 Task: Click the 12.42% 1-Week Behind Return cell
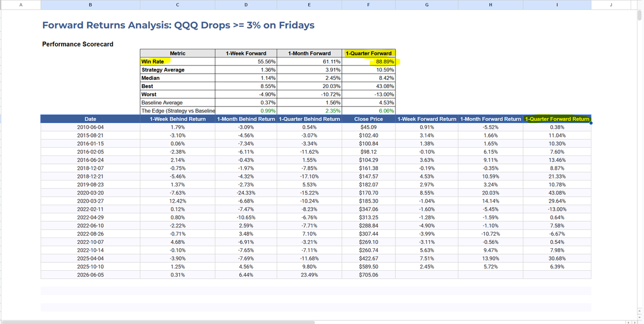177,201
